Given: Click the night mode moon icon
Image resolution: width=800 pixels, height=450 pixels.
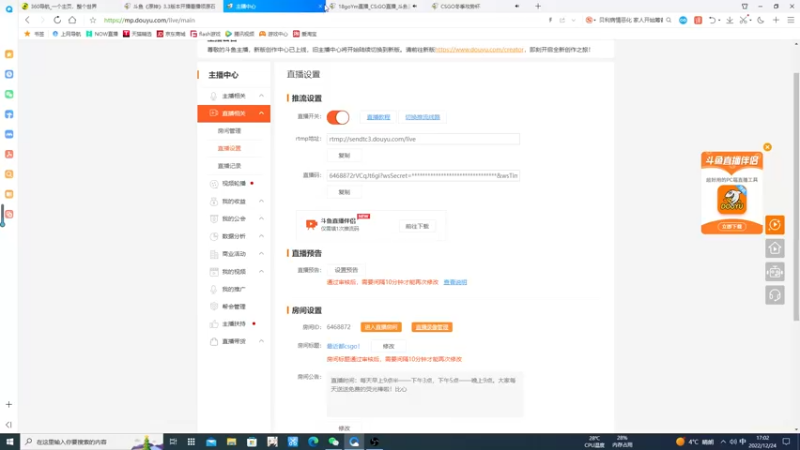Looking at the screenshot, I should pos(761,20).
